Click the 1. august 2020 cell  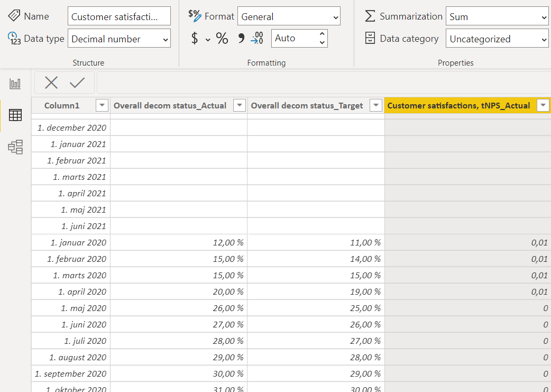pos(71,357)
